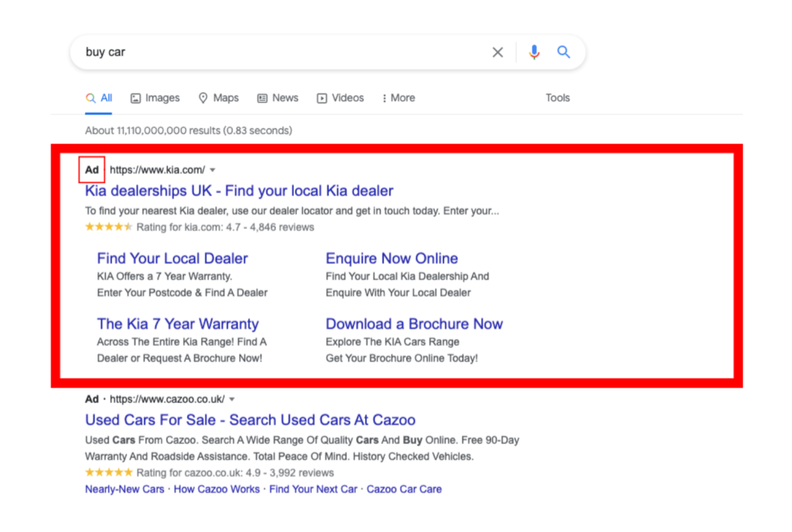The height and width of the screenshot is (532, 792).
Task: Click the https://www.cazoo.co.uk/ URL text
Action: point(167,399)
